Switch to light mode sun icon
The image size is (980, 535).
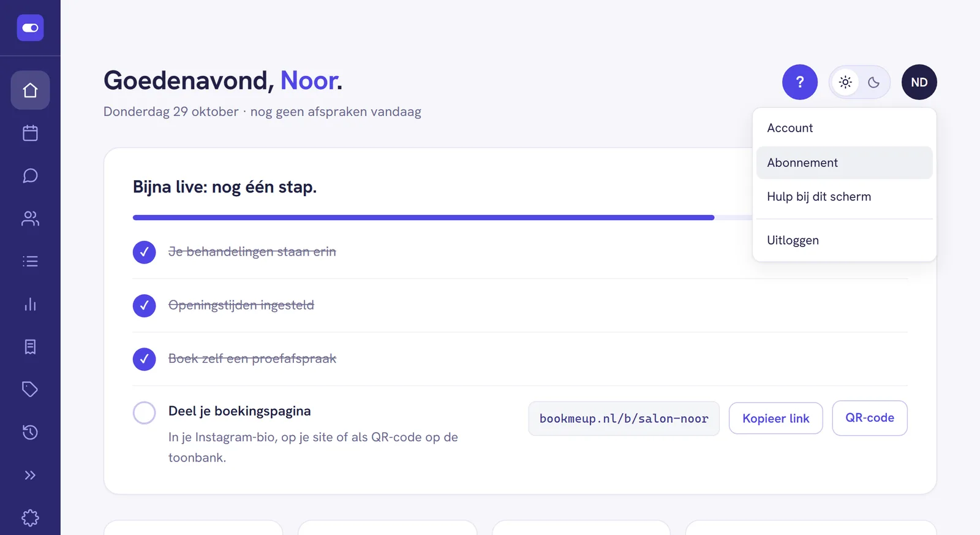(x=845, y=82)
